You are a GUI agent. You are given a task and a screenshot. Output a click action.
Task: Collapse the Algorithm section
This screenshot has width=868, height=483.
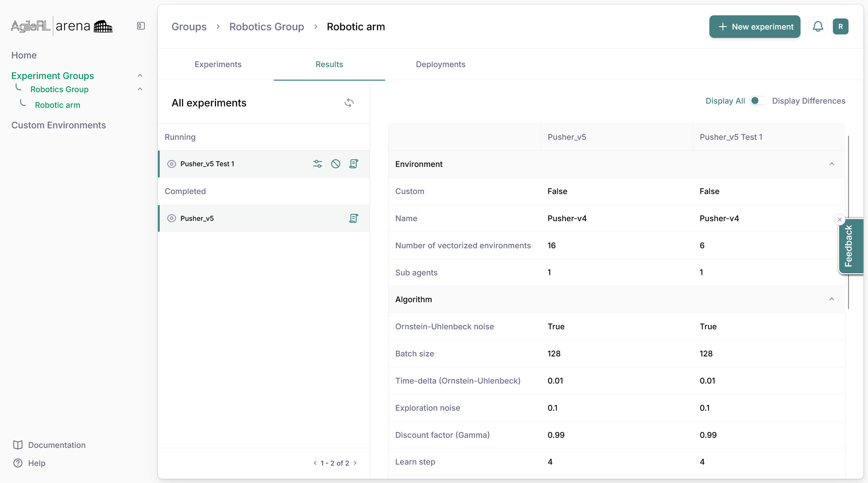[831, 299]
